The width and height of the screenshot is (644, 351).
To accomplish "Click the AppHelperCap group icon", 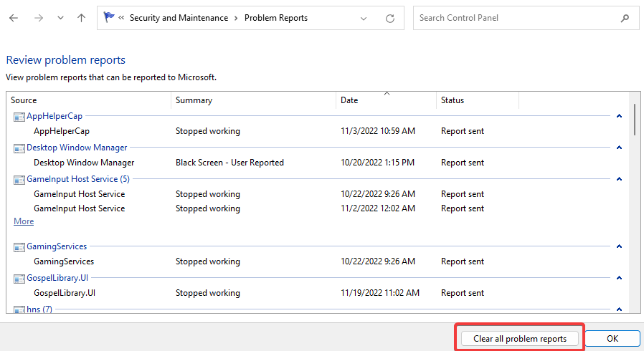I will [x=19, y=116].
